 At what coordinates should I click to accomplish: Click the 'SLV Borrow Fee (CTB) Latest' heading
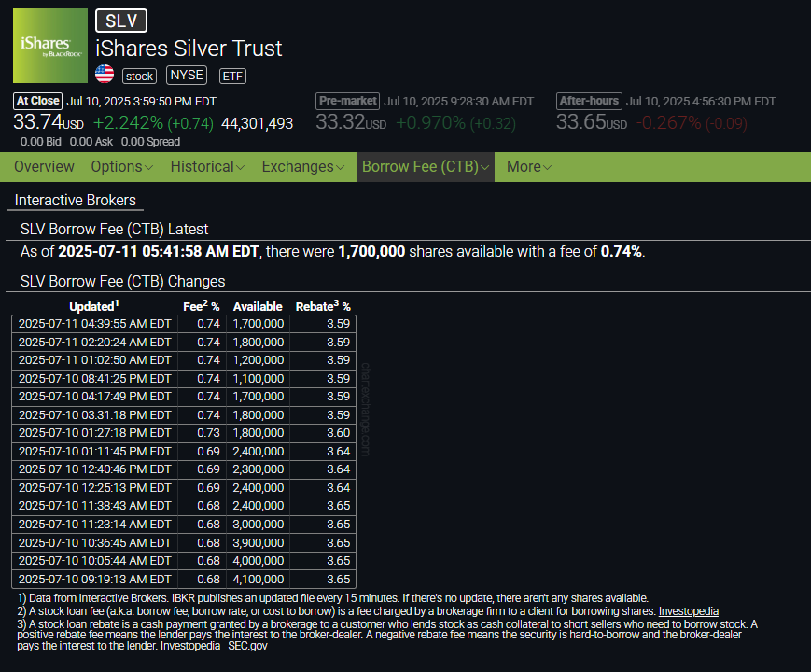(x=114, y=230)
